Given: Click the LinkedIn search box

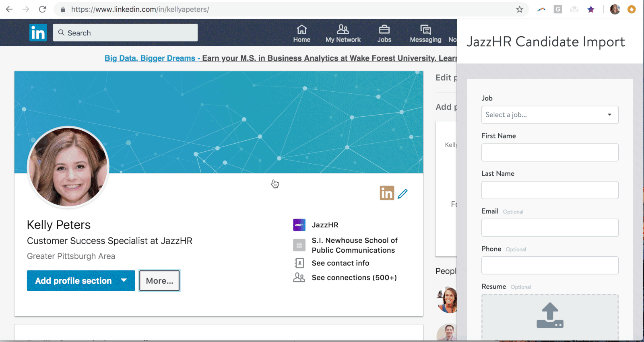Looking at the screenshot, I should 125,33.
